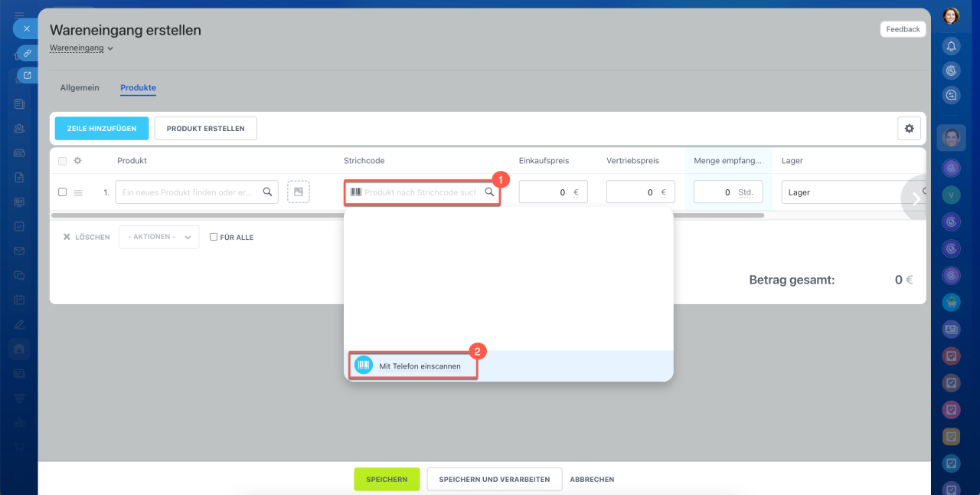Enable the FÜR ALLE checkbox

pos(214,237)
